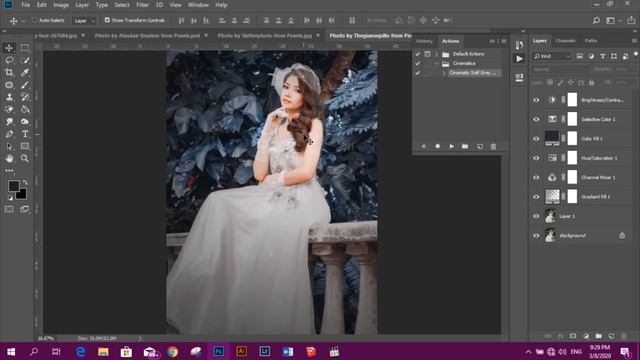The width and height of the screenshot is (640, 360).
Task: Select the Horizontal Type tool
Action: 25,134
